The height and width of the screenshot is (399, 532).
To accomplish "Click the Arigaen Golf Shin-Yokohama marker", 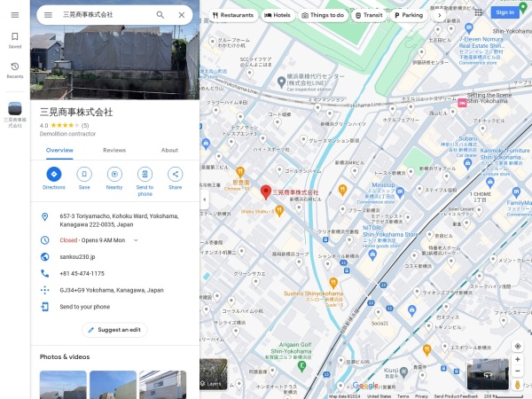I will 301,365.
